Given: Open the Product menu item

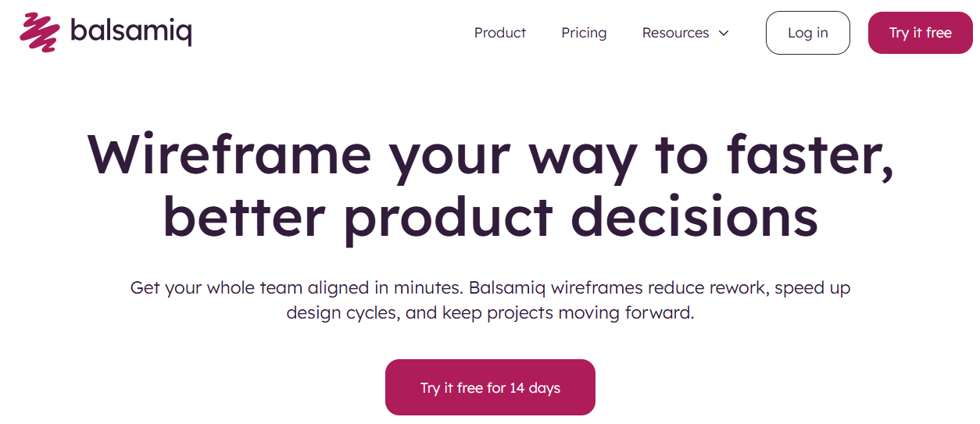Looking at the screenshot, I should tap(500, 33).
